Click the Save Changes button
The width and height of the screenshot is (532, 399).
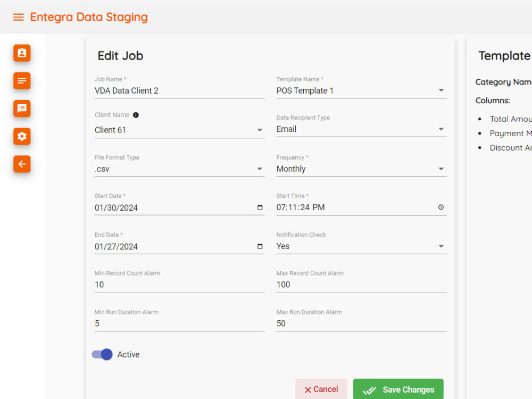(398, 389)
